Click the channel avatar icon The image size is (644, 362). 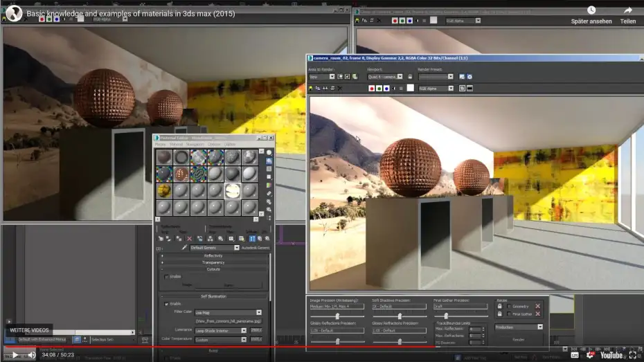(14, 14)
